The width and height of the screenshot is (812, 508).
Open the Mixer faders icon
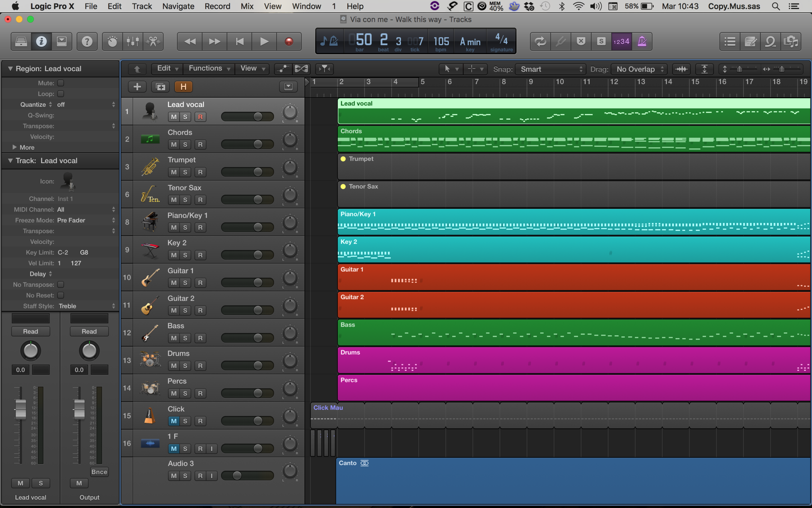coord(133,41)
